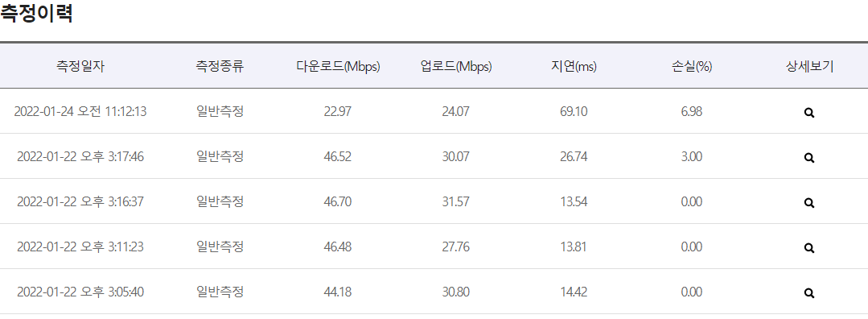
Task: Click magnifier icon for 3:05:40 row
Action: tap(808, 293)
